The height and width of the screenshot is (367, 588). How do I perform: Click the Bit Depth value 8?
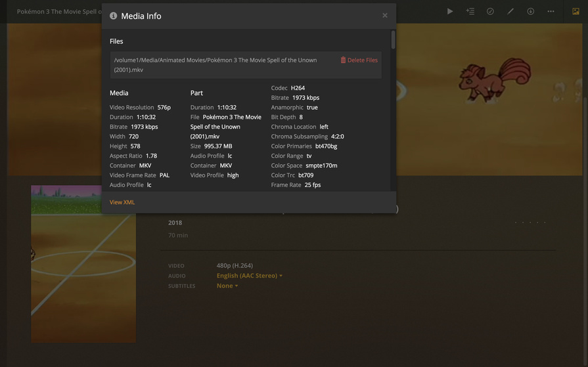(301, 117)
